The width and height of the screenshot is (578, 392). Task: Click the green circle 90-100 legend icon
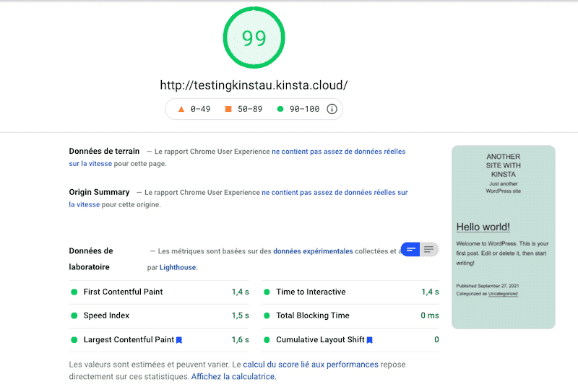pos(280,109)
